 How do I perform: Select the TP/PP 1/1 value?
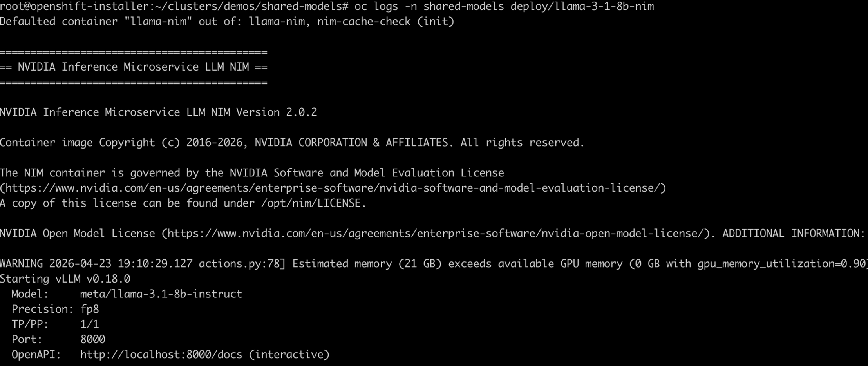pos(90,324)
